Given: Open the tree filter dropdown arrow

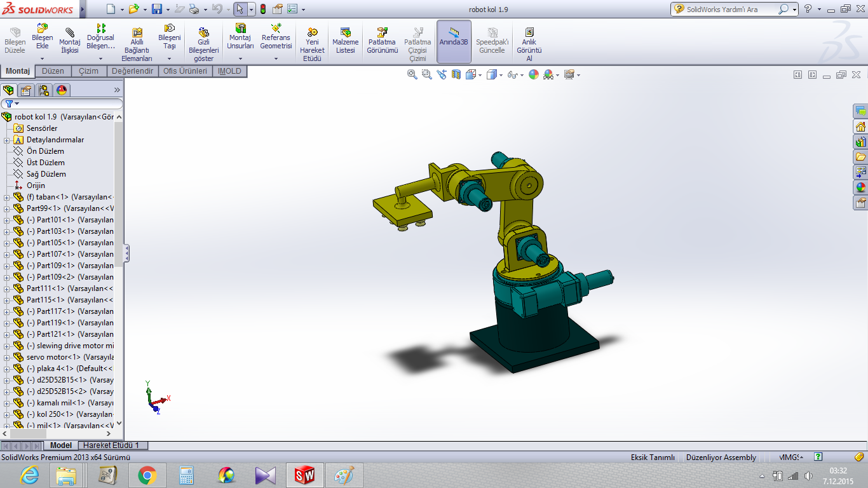Looking at the screenshot, I should (x=17, y=104).
